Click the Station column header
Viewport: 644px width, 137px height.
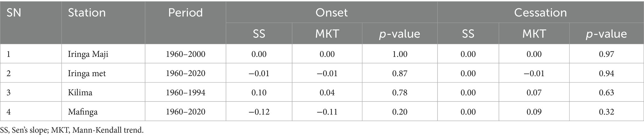point(87,13)
